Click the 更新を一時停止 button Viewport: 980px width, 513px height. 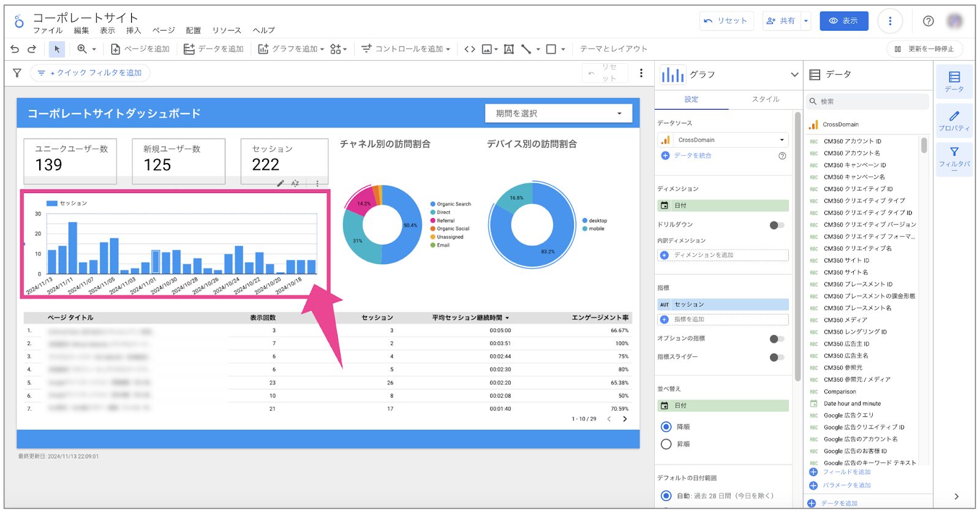point(924,49)
